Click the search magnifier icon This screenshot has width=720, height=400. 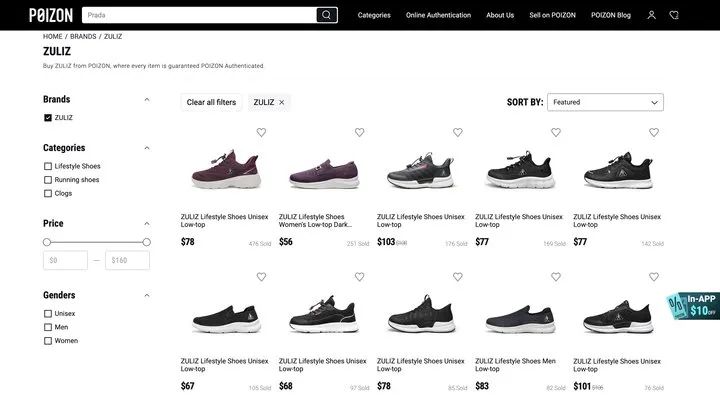325,15
